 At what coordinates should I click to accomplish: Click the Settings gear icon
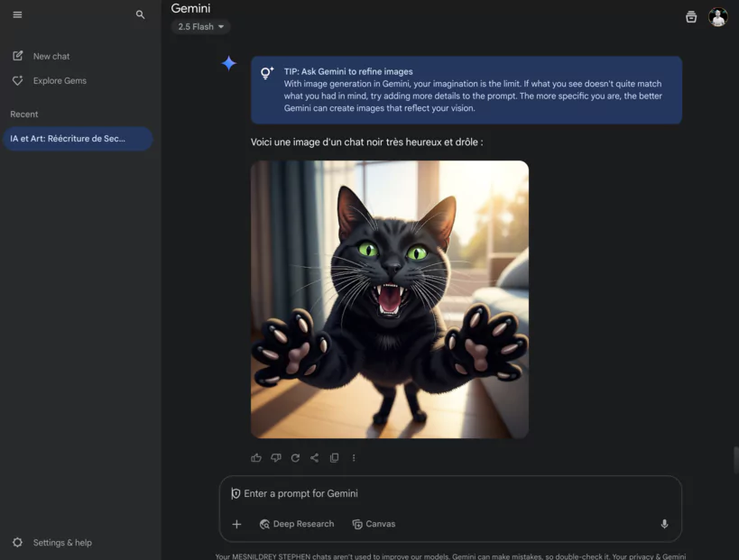[17, 543]
